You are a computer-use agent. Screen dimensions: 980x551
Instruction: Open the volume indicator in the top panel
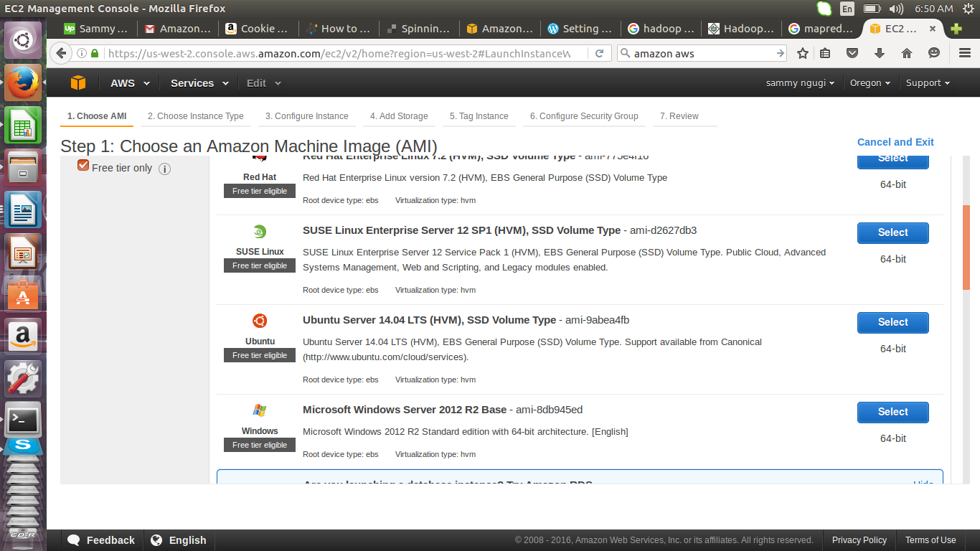(x=896, y=9)
